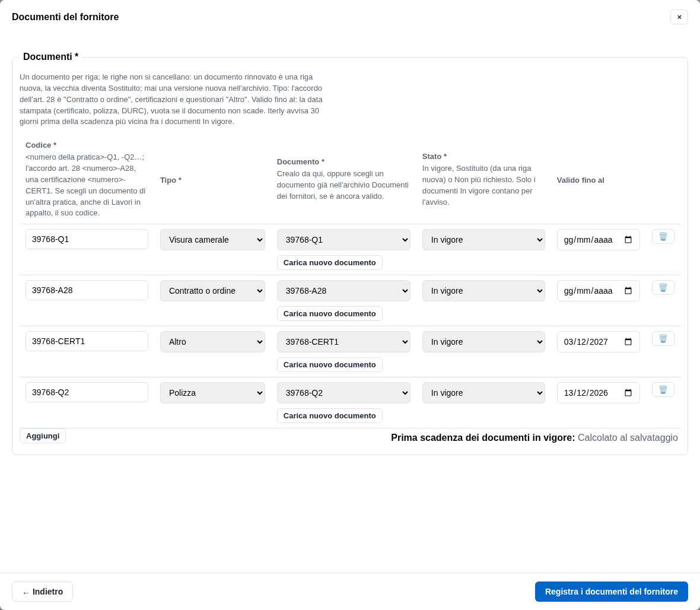Click Carica nuovo documento under 39768-Q1
700x610 pixels.
point(329,263)
